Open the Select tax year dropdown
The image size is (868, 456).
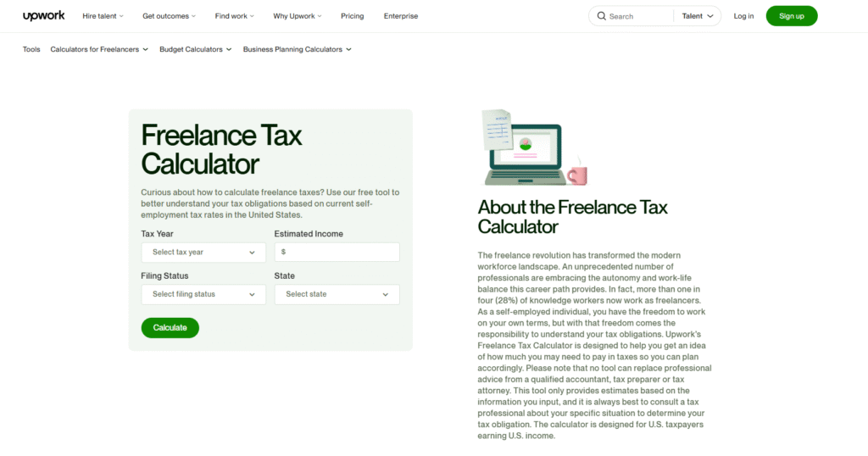coord(203,253)
